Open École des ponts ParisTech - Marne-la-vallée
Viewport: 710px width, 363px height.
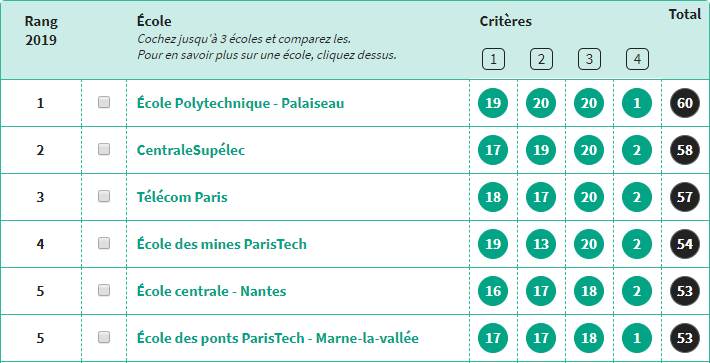coord(278,338)
